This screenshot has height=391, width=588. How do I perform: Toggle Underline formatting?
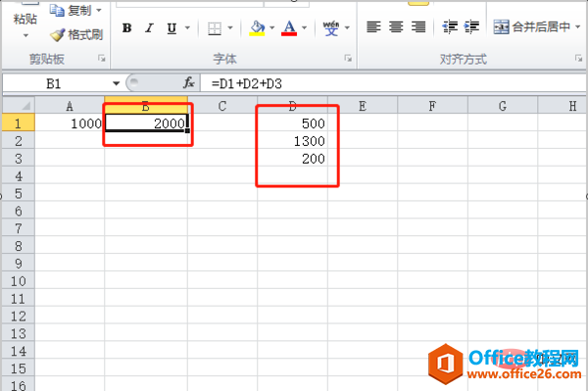pos(171,27)
